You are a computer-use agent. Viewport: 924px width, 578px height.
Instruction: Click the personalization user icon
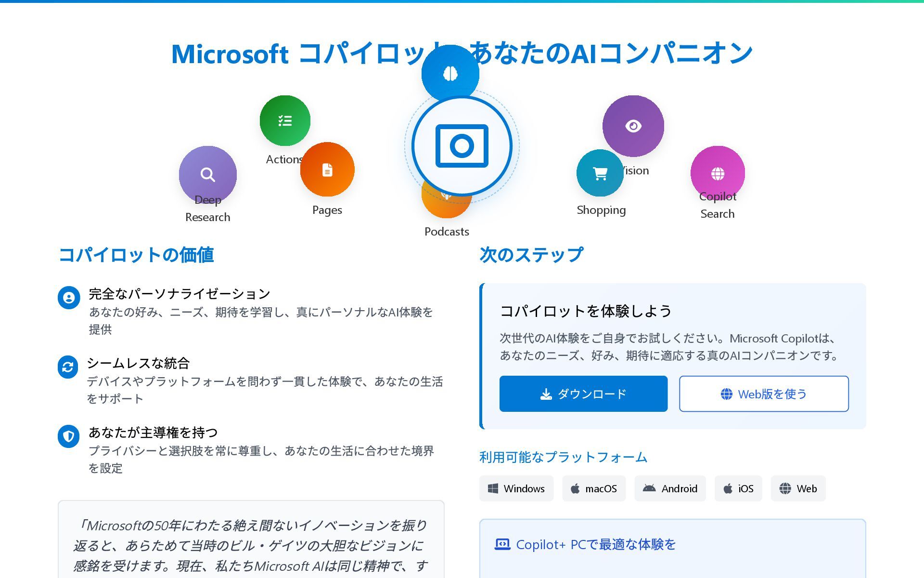tap(69, 298)
